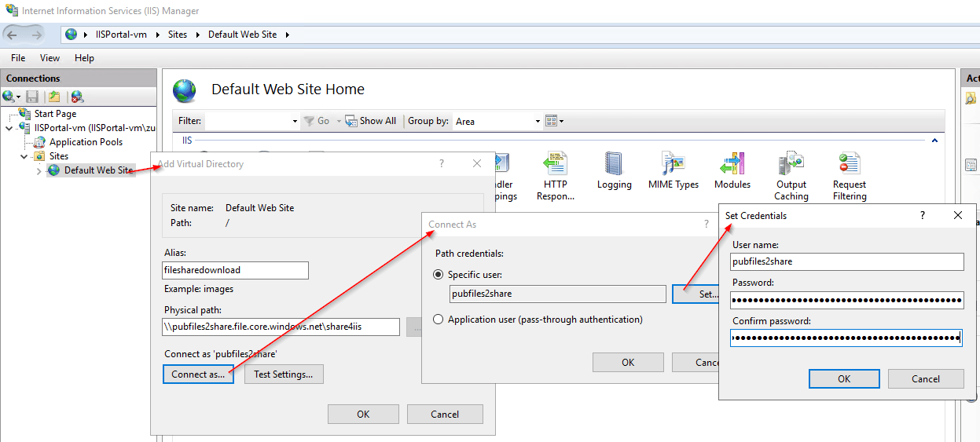
Task: Click the address bar globe icon
Action: point(72,35)
